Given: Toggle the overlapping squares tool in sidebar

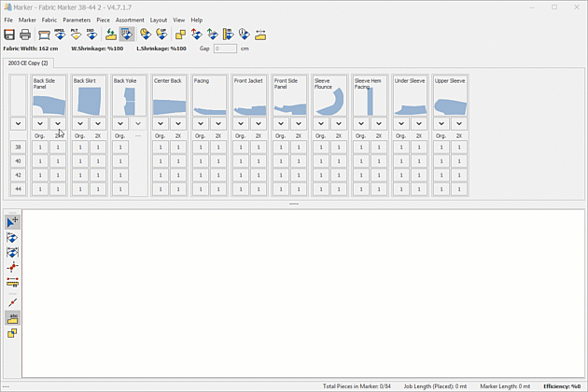Looking at the screenshot, I should click(13, 333).
